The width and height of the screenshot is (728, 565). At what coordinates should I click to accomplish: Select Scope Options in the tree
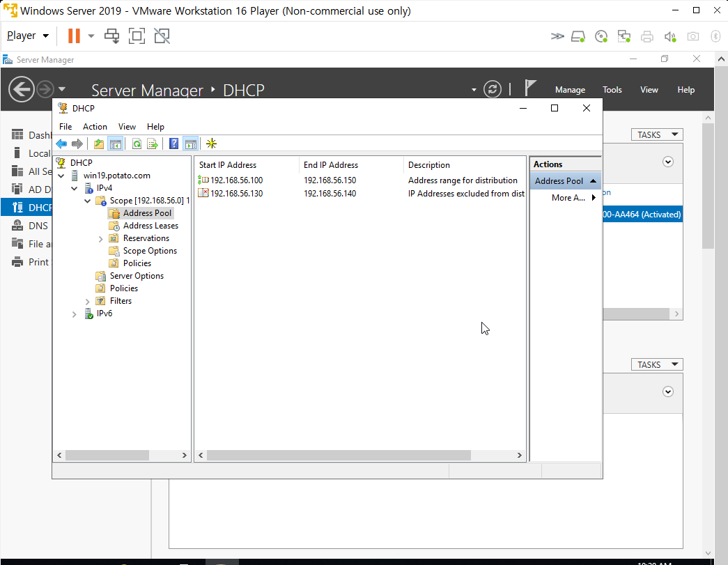pos(150,251)
